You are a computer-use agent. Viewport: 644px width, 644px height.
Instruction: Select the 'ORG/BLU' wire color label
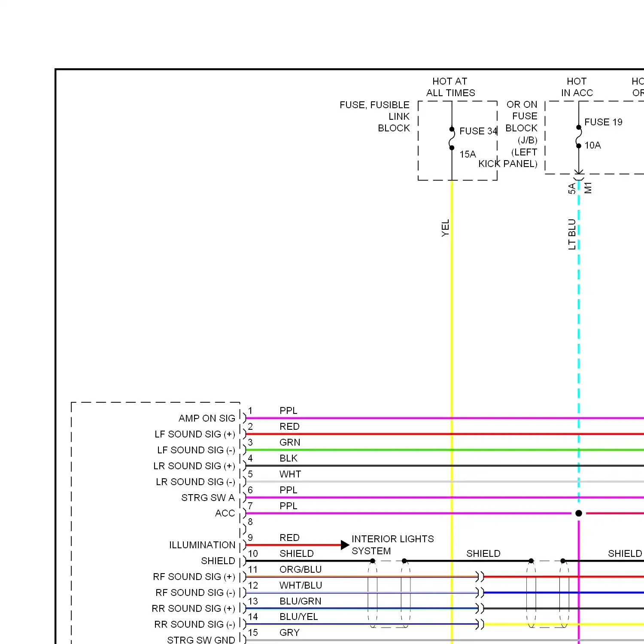[x=301, y=569]
